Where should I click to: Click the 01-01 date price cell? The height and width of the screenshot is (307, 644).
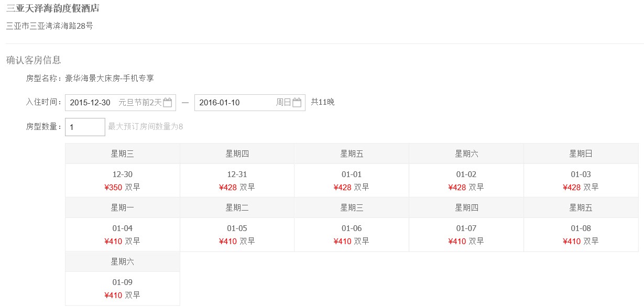click(x=351, y=181)
